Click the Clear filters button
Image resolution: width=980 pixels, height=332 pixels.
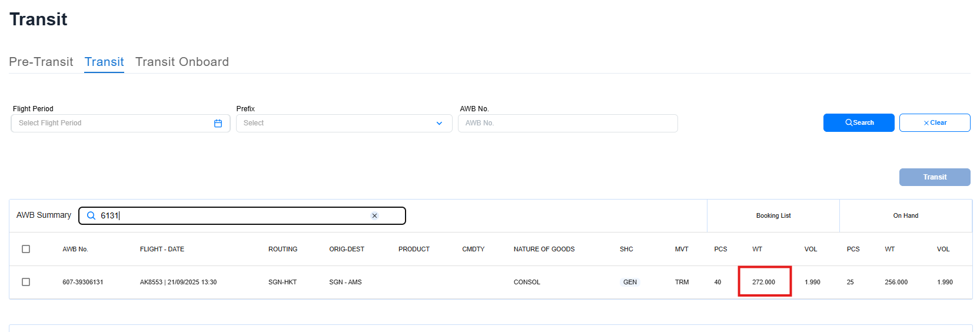[934, 122]
